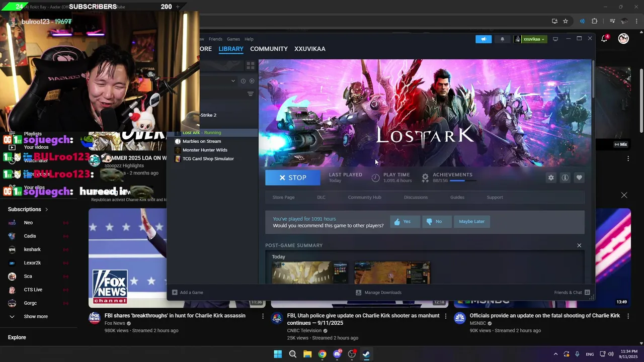Click ready-to-play icon in Steam sidebar
This screenshot has width=644, height=362.
[252, 81]
